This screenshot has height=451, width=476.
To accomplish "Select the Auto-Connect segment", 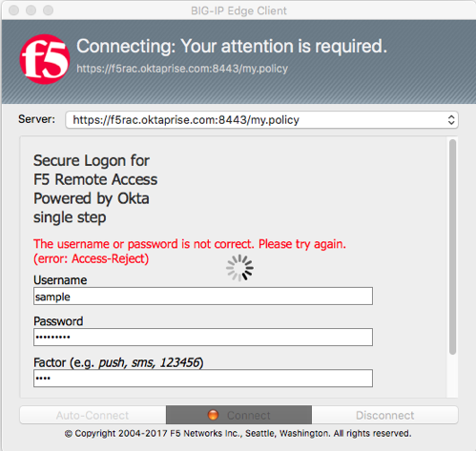I will pyautogui.click(x=93, y=415).
